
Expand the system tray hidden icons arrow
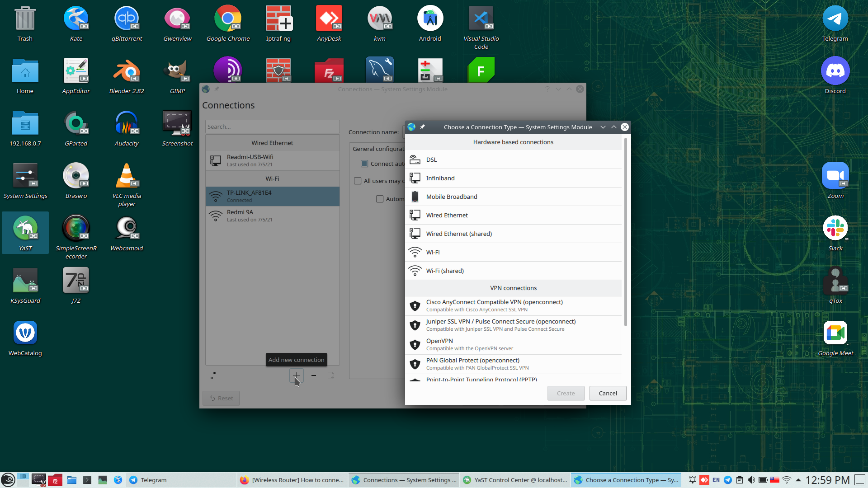tap(798, 480)
